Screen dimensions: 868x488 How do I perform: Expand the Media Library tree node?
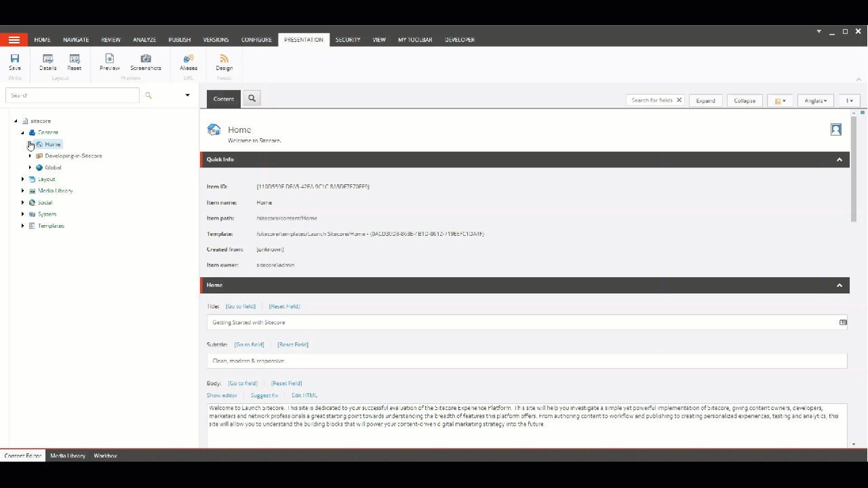pos(23,190)
